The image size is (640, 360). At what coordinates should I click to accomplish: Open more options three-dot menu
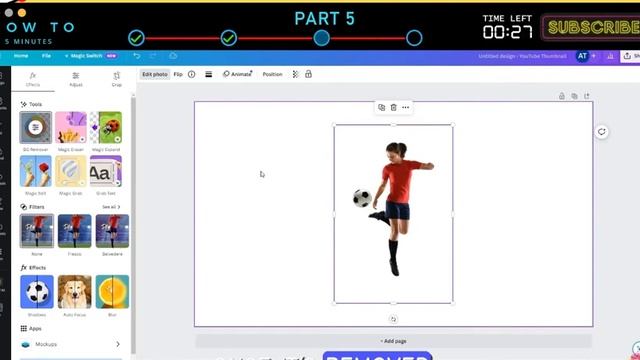[x=405, y=107]
